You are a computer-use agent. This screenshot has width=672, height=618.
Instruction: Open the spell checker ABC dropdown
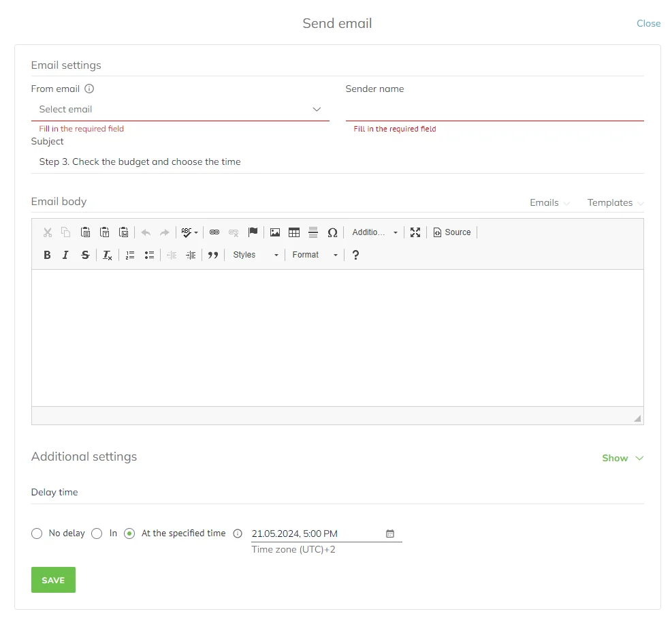(x=189, y=232)
